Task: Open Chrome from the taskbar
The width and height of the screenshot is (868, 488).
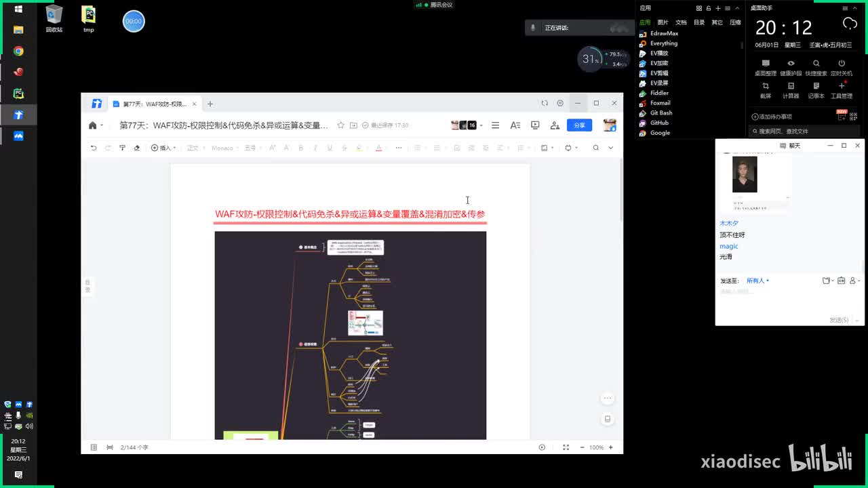Action: click(18, 51)
